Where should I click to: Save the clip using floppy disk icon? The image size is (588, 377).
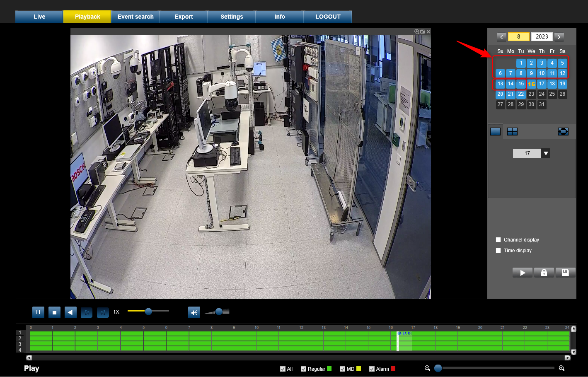pos(565,273)
